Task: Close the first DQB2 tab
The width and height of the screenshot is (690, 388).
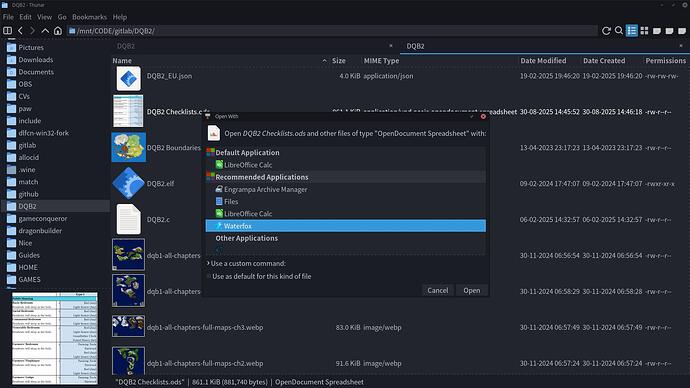Action: click(x=391, y=45)
